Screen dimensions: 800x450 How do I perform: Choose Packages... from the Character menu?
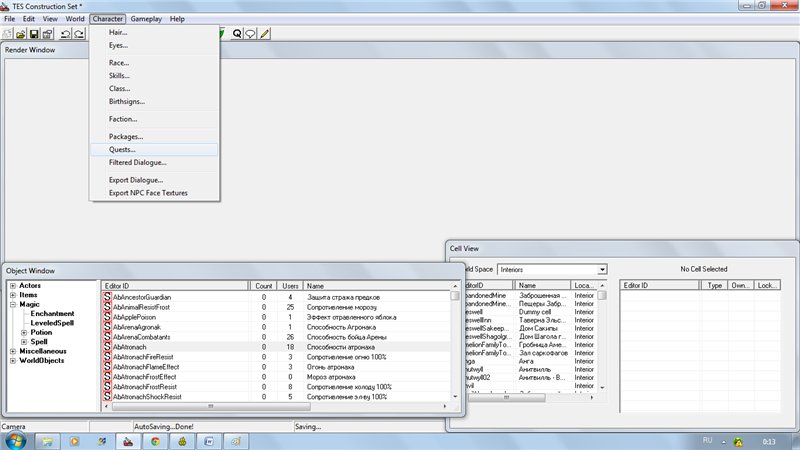click(154, 137)
